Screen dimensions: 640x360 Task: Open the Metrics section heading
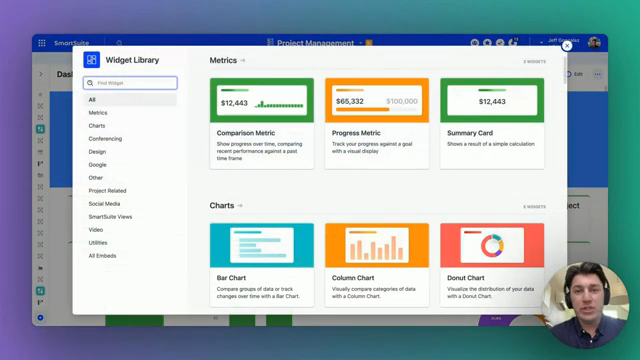[223, 60]
